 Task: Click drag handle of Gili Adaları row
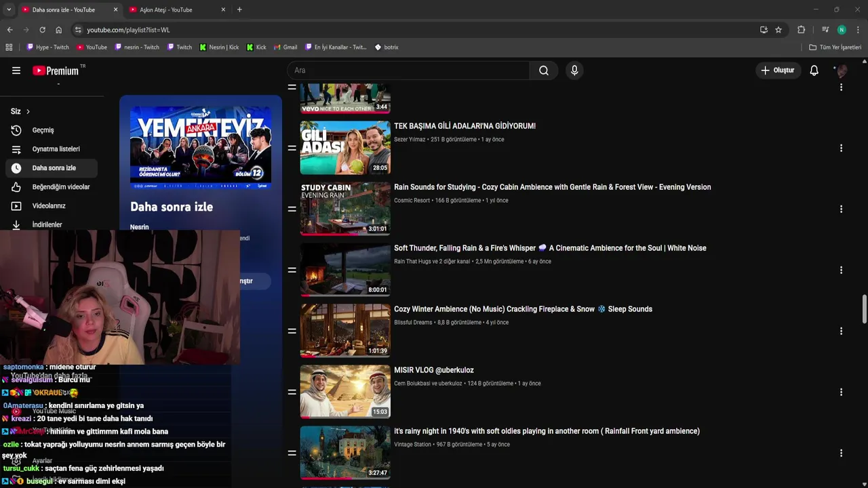tap(292, 148)
